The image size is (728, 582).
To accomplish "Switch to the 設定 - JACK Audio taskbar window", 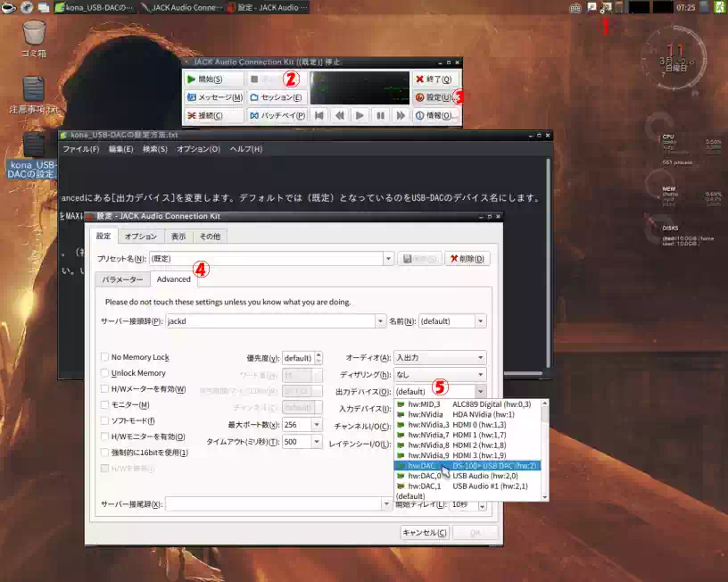I will pyautogui.click(x=268, y=7).
